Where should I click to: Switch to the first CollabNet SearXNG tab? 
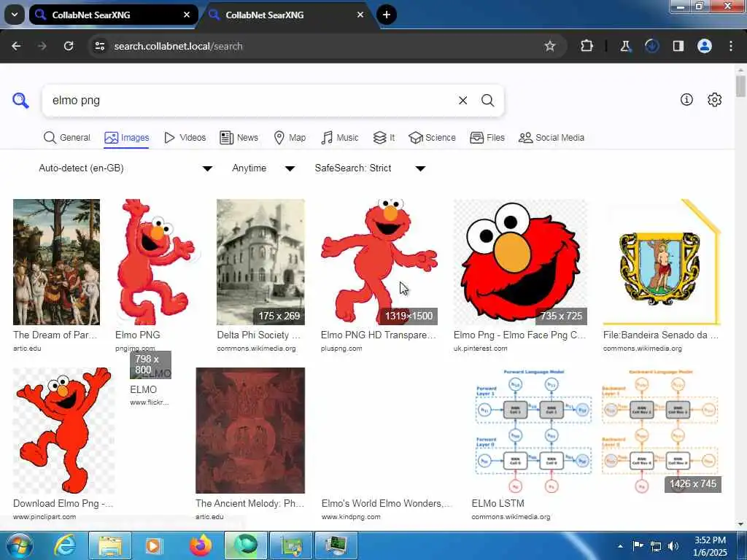coord(113,15)
